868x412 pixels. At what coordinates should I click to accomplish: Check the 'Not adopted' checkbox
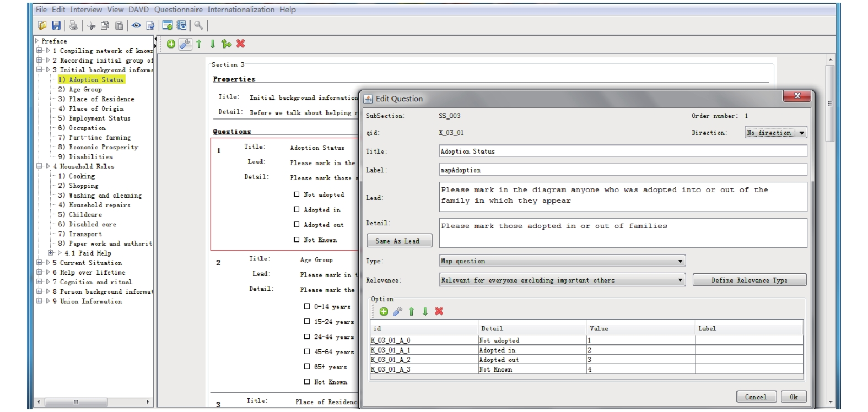pyautogui.click(x=296, y=194)
